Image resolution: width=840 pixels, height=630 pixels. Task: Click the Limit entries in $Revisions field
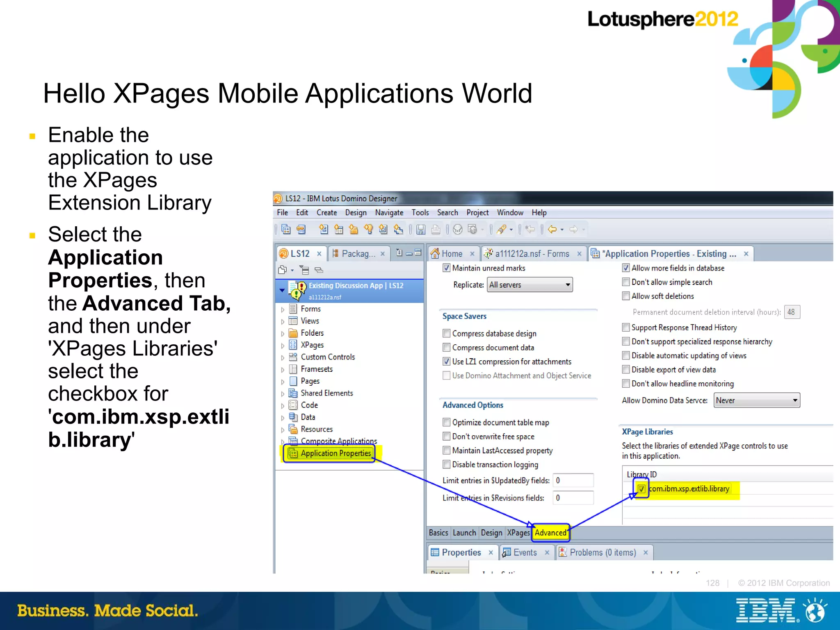click(x=573, y=498)
